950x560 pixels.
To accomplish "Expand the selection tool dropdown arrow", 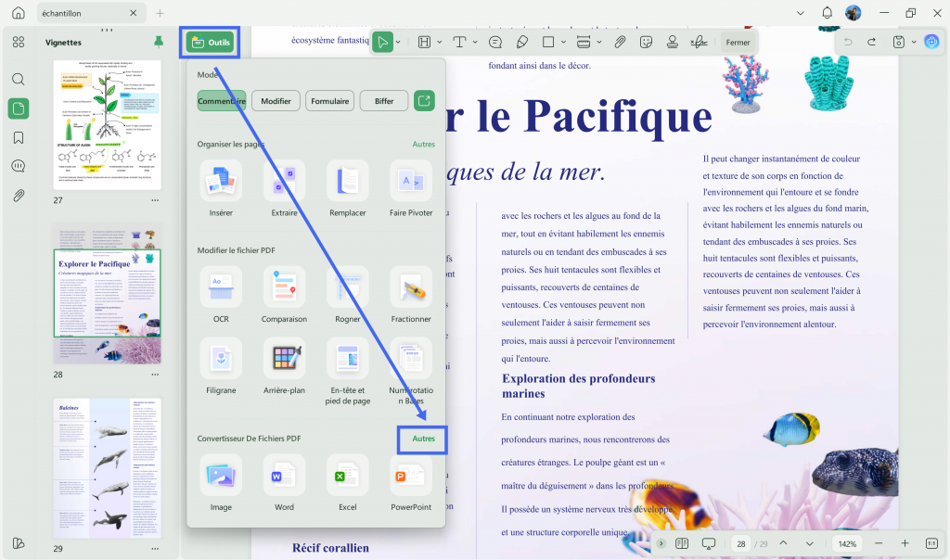I will click(398, 43).
